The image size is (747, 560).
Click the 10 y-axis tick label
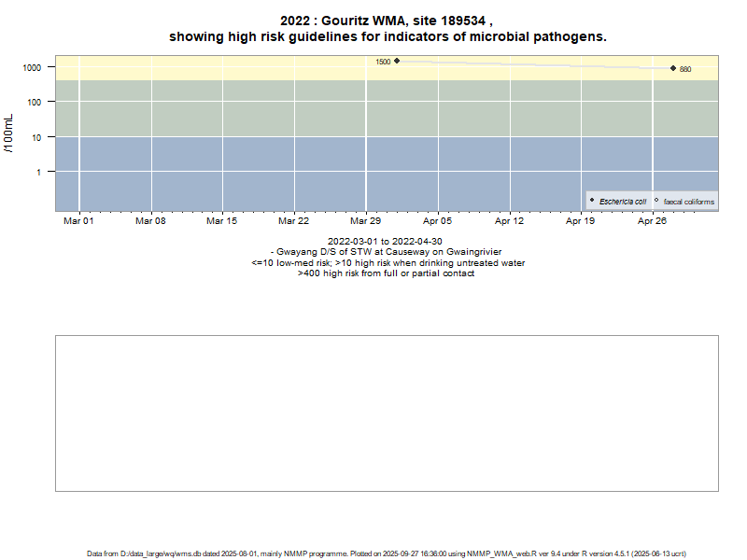click(x=38, y=137)
